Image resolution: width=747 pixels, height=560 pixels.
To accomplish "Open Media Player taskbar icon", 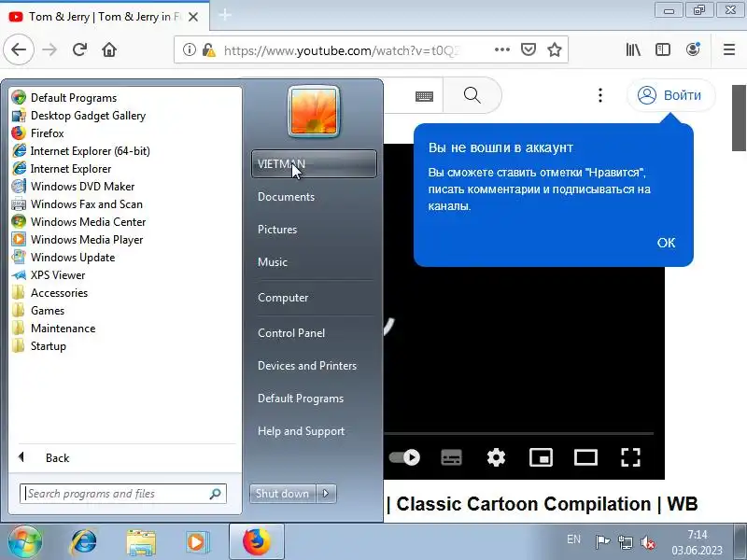I will pos(196,542).
